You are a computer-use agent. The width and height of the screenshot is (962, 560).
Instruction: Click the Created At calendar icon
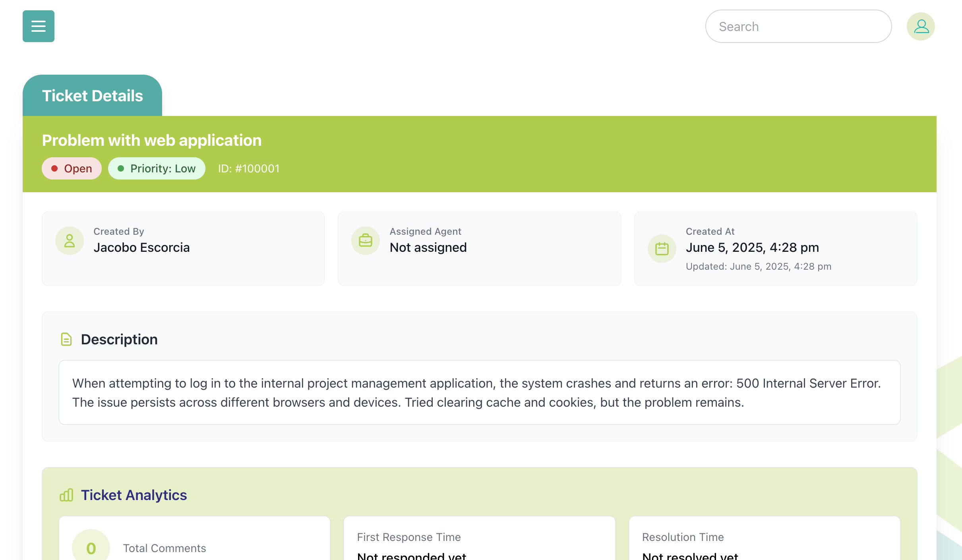(x=662, y=249)
